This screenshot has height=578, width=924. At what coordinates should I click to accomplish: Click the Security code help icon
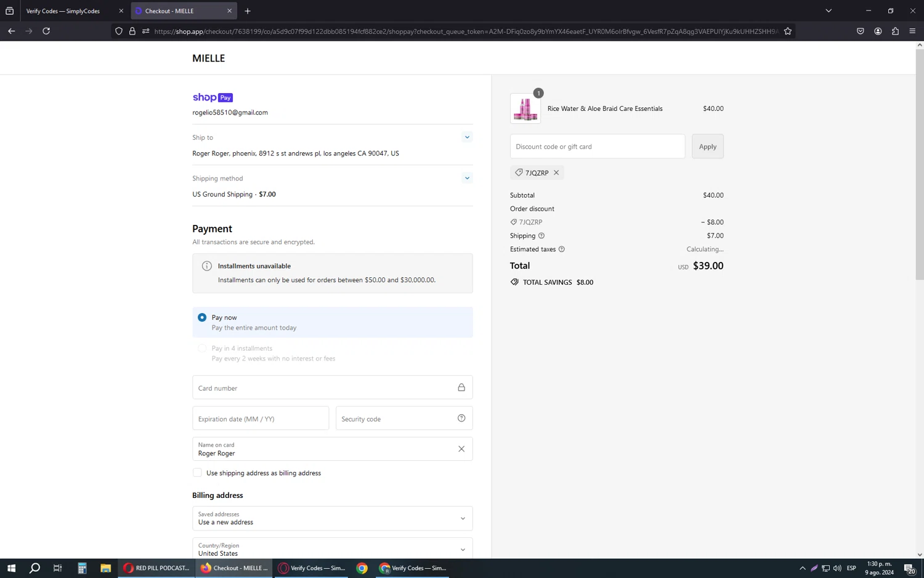tap(461, 418)
